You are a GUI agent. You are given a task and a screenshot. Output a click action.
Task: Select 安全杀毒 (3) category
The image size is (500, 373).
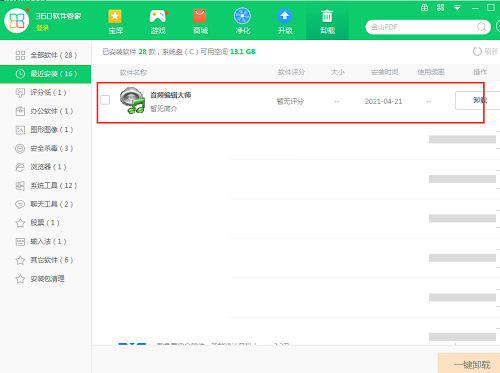pos(46,148)
